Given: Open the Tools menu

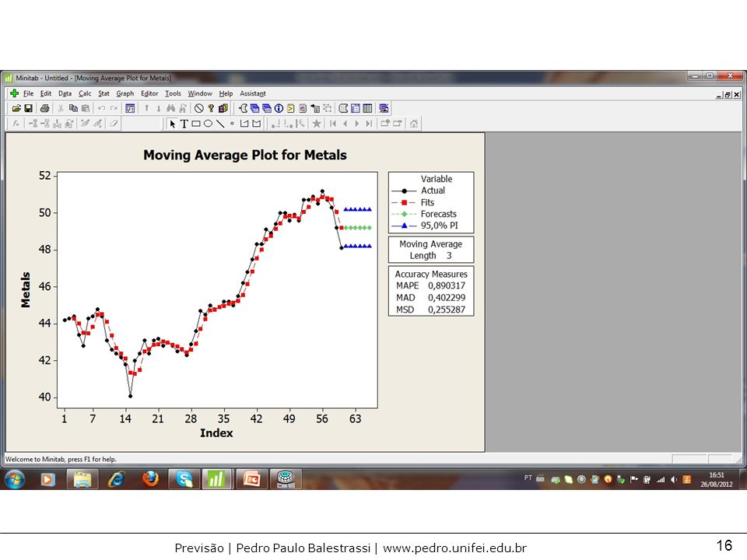Looking at the screenshot, I should [x=173, y=94].
